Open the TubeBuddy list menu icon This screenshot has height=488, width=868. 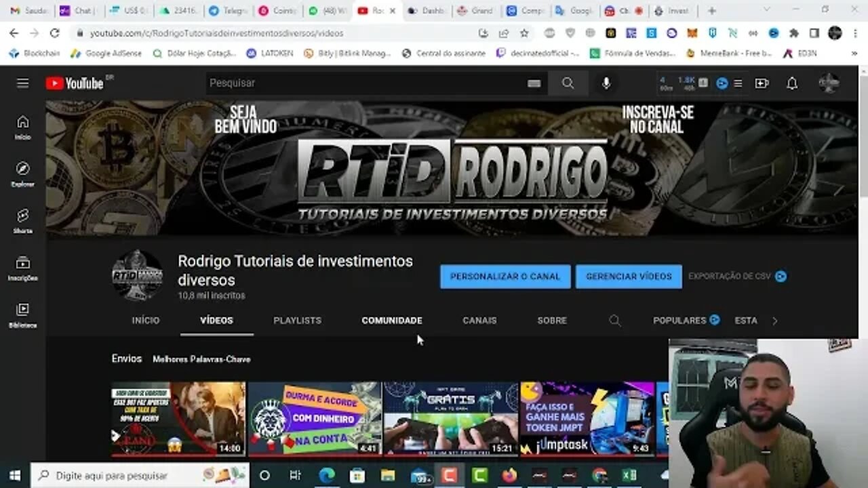pos(738,83)
